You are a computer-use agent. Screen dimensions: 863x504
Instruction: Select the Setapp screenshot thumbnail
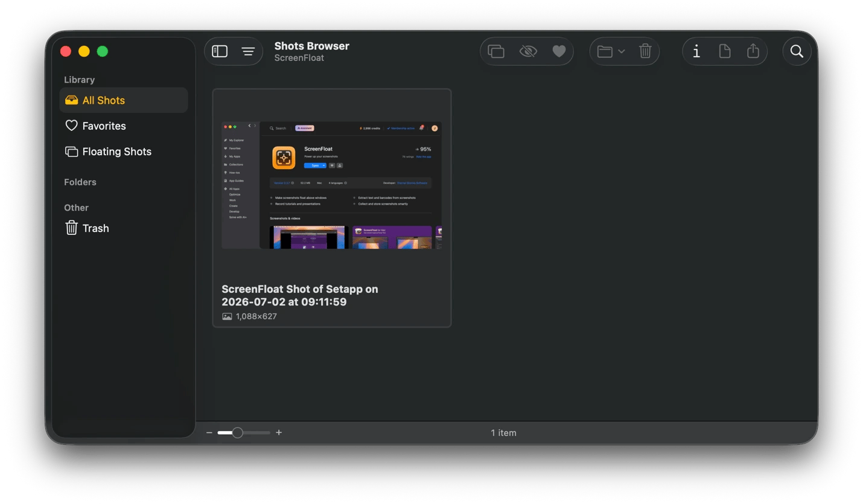[332, 185]
